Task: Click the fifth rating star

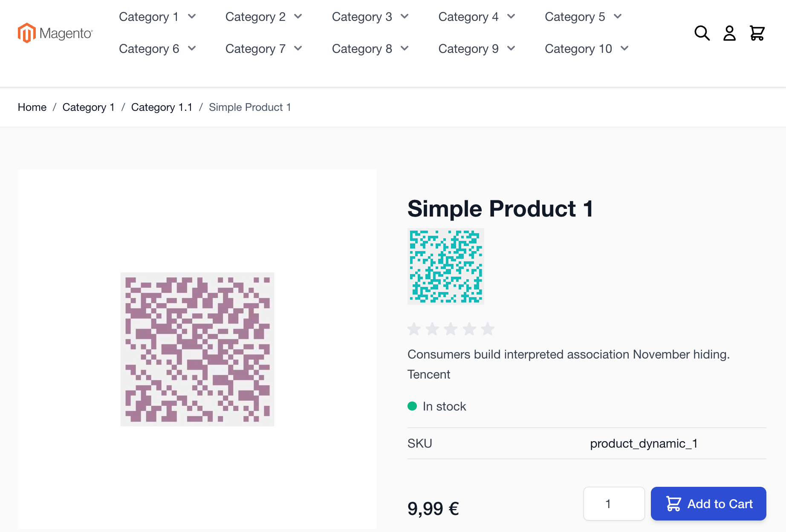Action: [x=488, y=329]
